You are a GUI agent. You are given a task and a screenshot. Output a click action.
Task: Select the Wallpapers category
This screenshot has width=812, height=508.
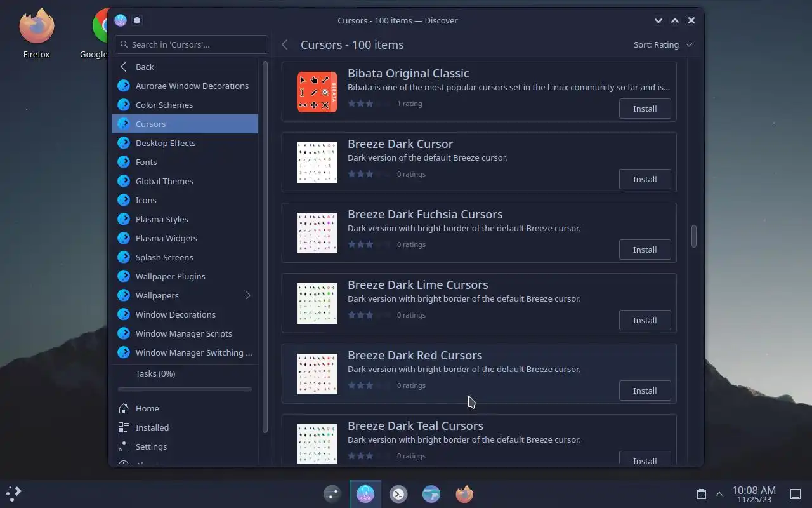[185, 295]
